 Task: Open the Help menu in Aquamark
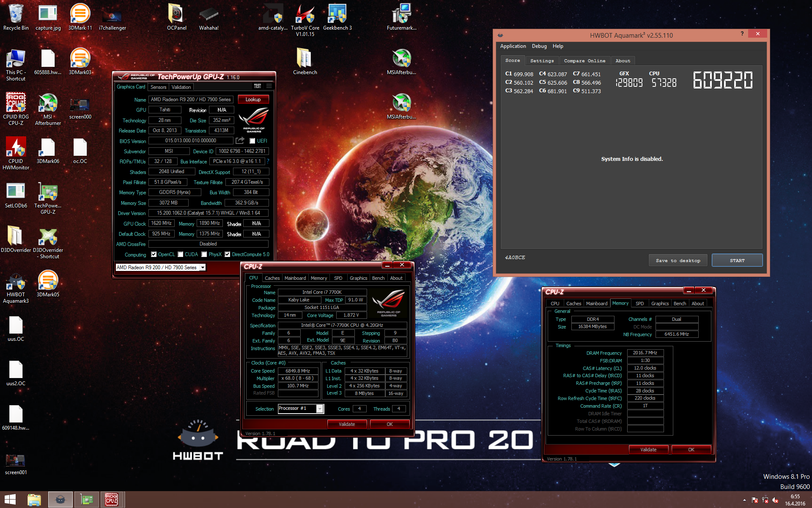(x=558, y=46)
